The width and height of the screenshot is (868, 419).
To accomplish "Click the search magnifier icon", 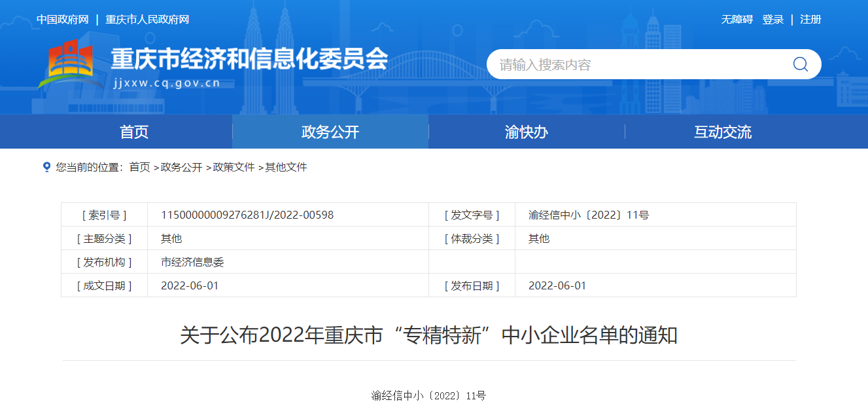I will 800,64.
